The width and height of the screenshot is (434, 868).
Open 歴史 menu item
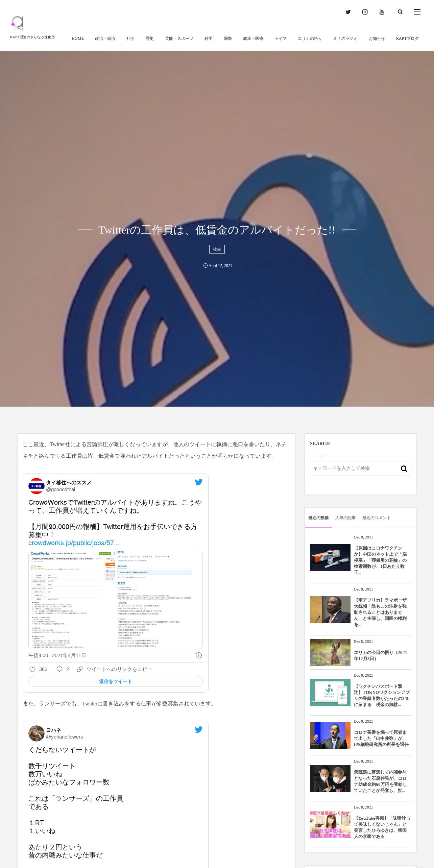[150, 39]
